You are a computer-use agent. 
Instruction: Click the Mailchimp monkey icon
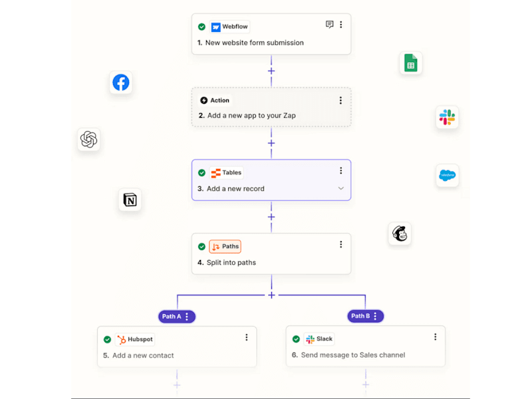(400, 233)
